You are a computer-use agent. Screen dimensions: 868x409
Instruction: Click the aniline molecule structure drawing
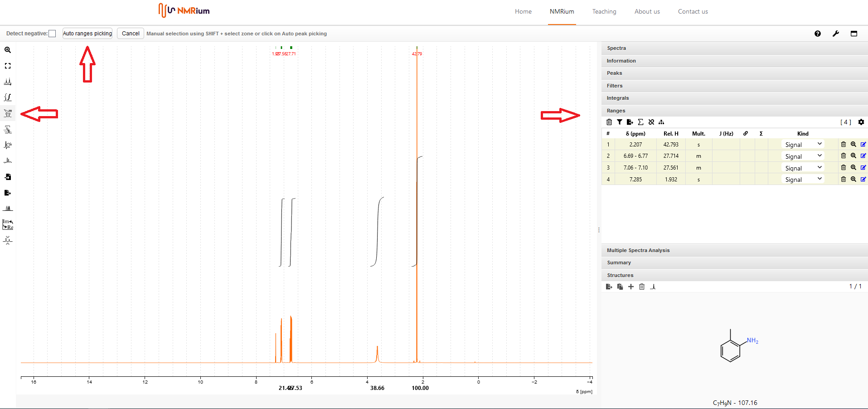[x=739, y=346]
